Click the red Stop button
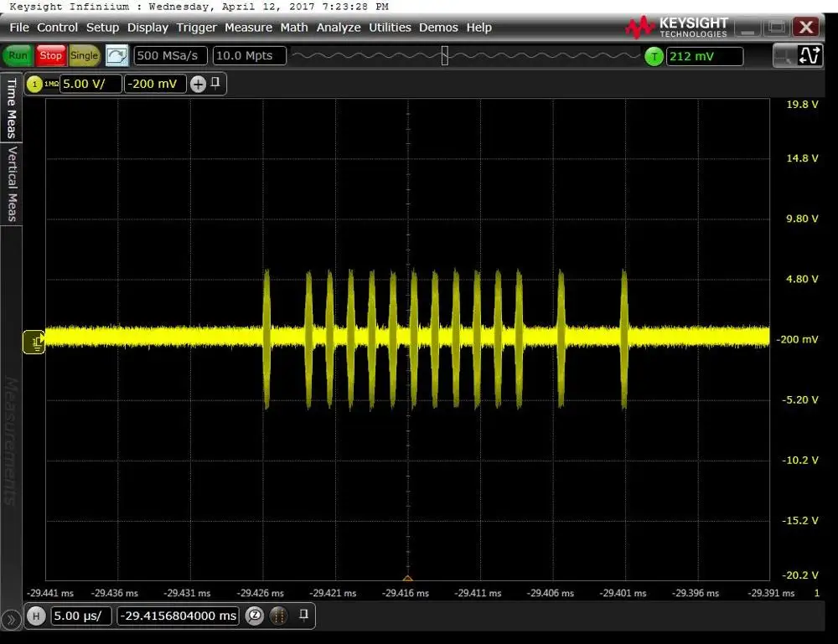The width and height of the screenshot is (838, 644). tap(51, 55)
